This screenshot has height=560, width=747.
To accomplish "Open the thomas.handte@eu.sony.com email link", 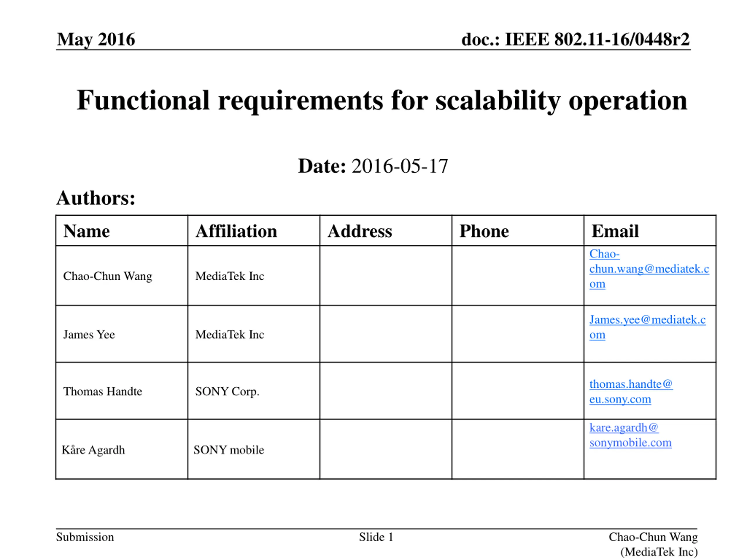I will pyautogui.click(x=631, y=391).
